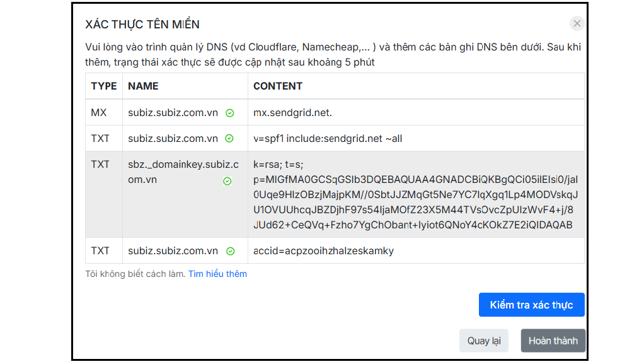Click the 'Hoàn thành' button
The width and height of the screenshot is (644, 364).
(553, 341)
